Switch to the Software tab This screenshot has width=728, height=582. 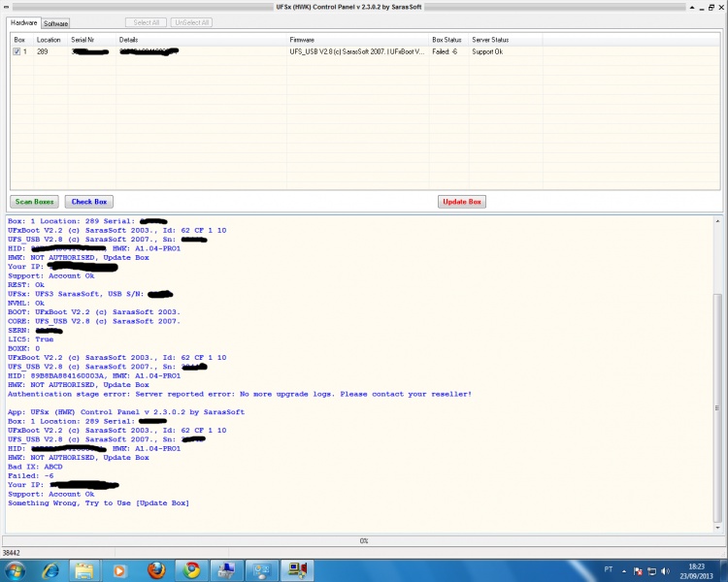coord(55,23)
